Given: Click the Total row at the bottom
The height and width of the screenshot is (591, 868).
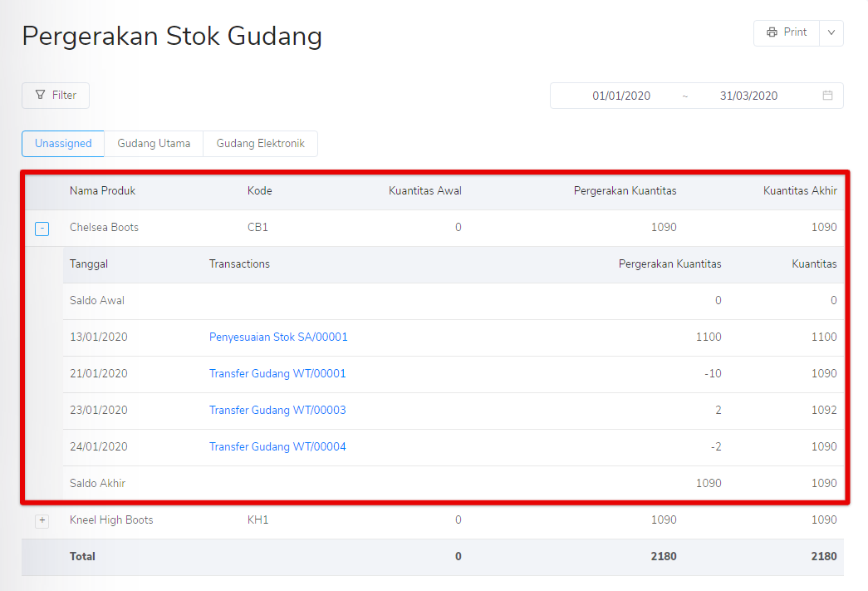Looking at the screenshot, I should pos(84,556).
